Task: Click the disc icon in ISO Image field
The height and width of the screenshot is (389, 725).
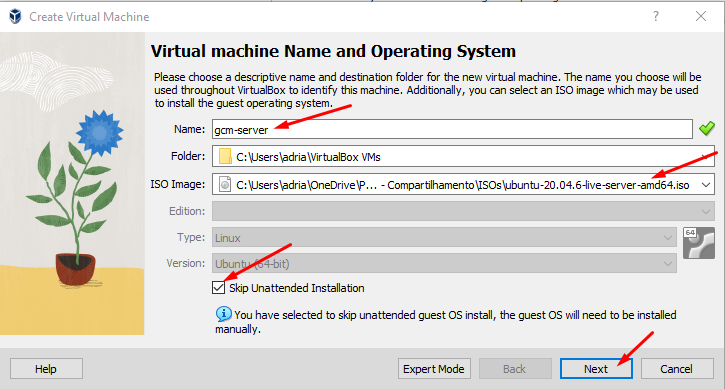Action: pos(225,185)
